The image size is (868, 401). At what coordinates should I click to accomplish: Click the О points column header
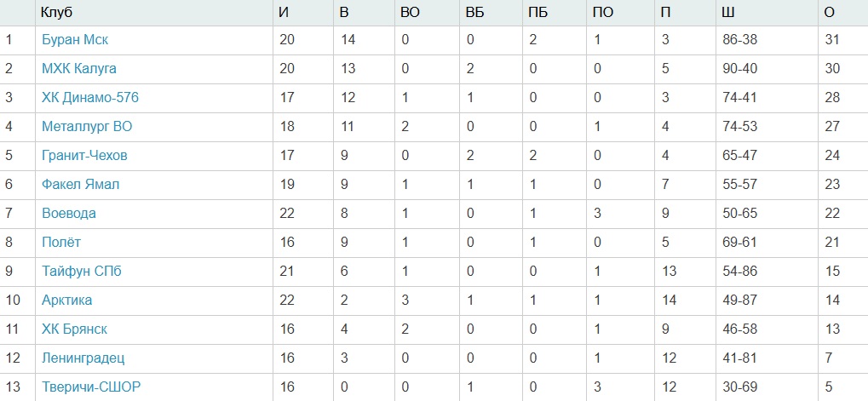click(829, 12)
